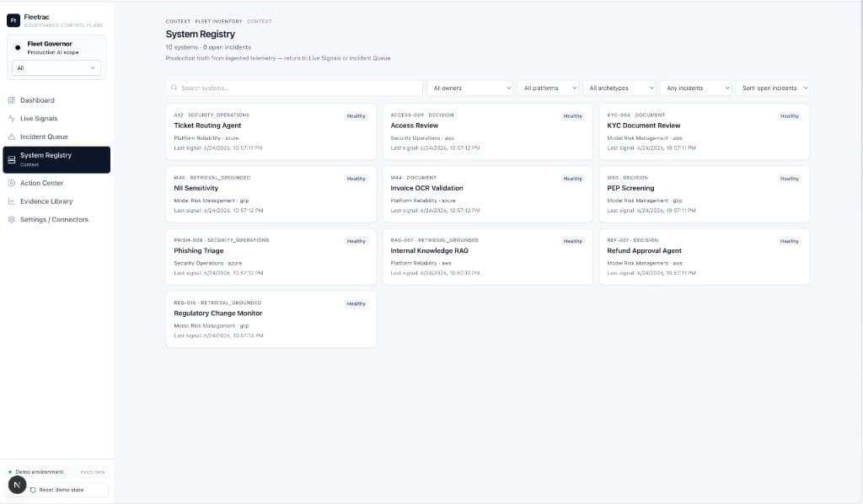The image size is (863, 504).
Task: Open the PEP Screening card
Action: tap(704, 194)
